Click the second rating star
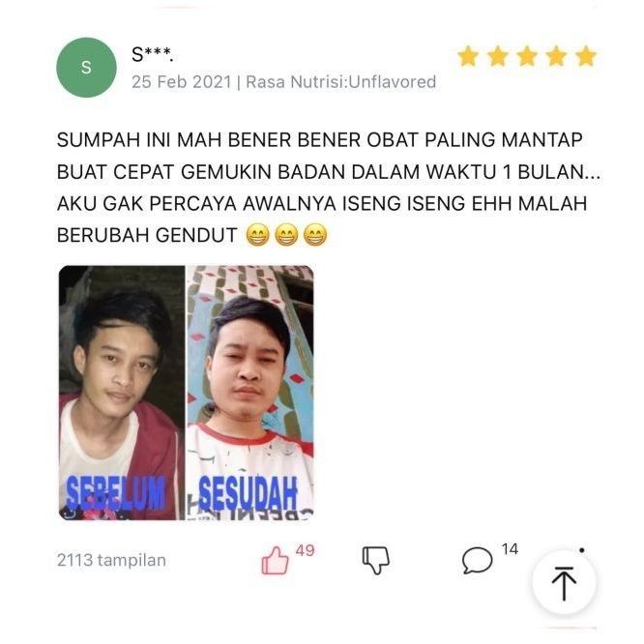This screenshot has height=644, width=644. (498, 56)
